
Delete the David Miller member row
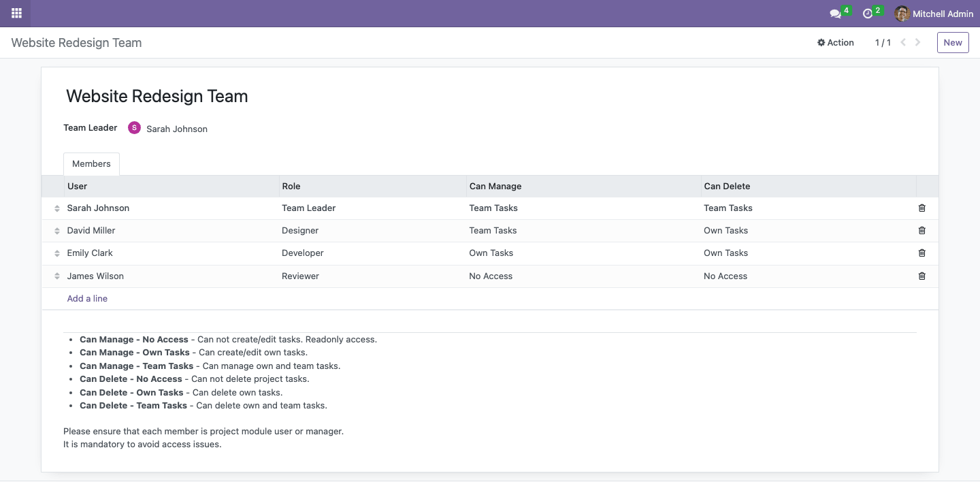pyautogui.click(x=922, y=230)
